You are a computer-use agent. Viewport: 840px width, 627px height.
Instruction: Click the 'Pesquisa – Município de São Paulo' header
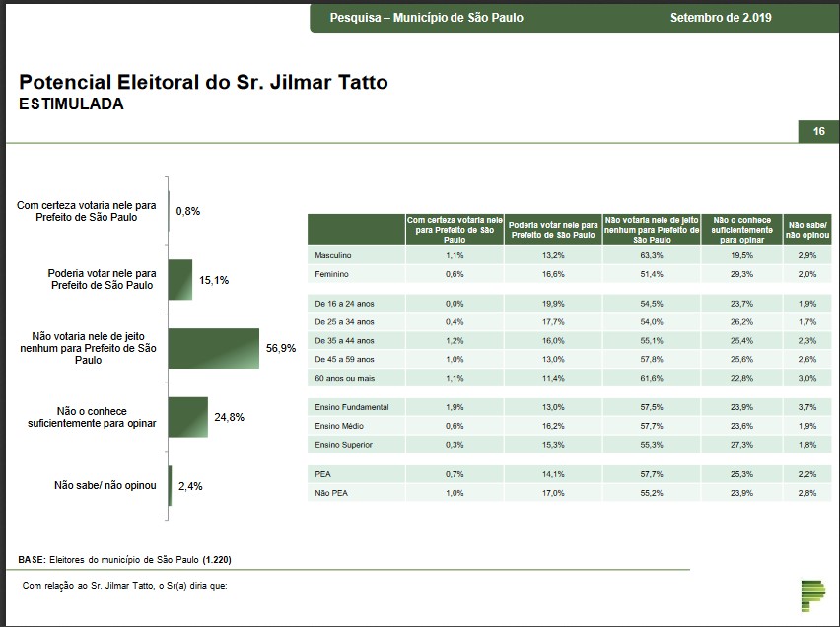(426, 18)
